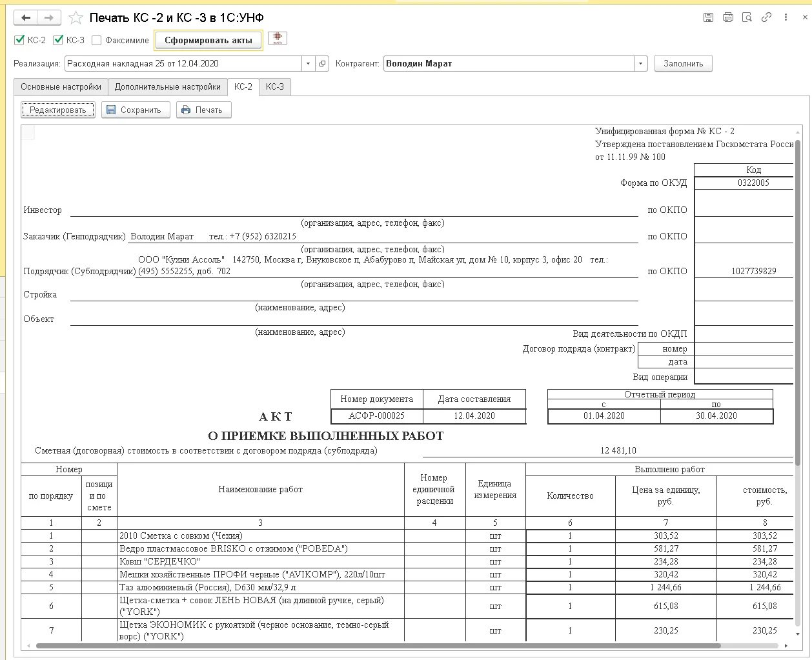Viewport: 812px width, 660px height.
Task: Click the total cost 12 481,10
Action: [618, 450]
